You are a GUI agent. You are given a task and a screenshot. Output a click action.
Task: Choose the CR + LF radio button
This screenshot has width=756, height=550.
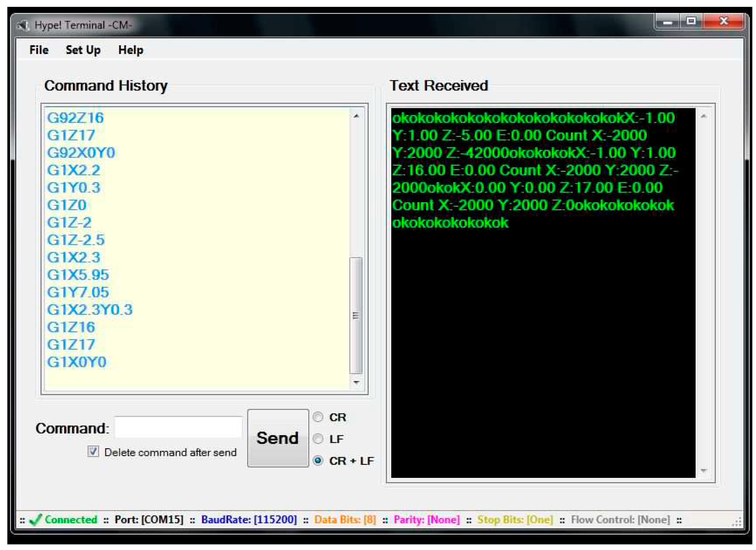pyautogui.click(x=318, y=461)
